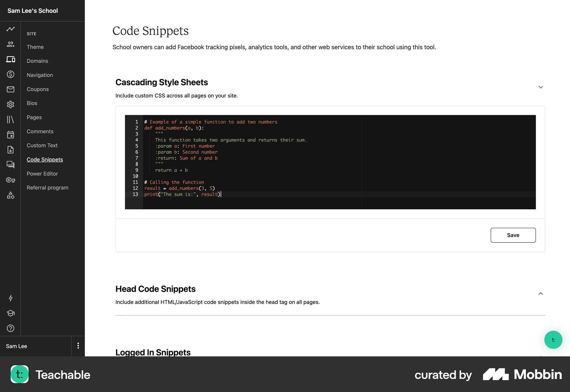Image resolution: width=570 pixels, height=392 pixels.
Task: Click the Teachable chat bubble widget
Action: click(553, 340)
